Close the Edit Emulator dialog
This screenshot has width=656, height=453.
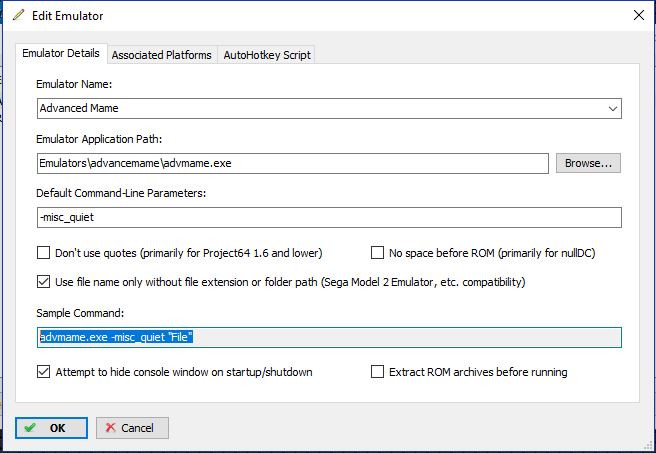pos(638,15)
